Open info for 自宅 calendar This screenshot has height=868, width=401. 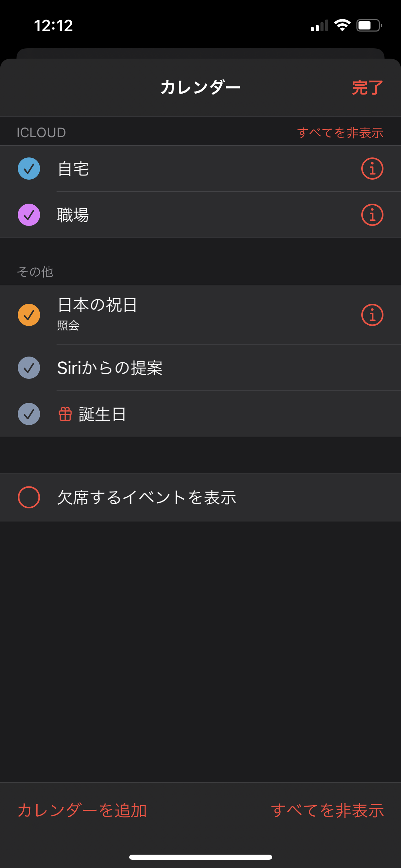[x=372, y=169]
